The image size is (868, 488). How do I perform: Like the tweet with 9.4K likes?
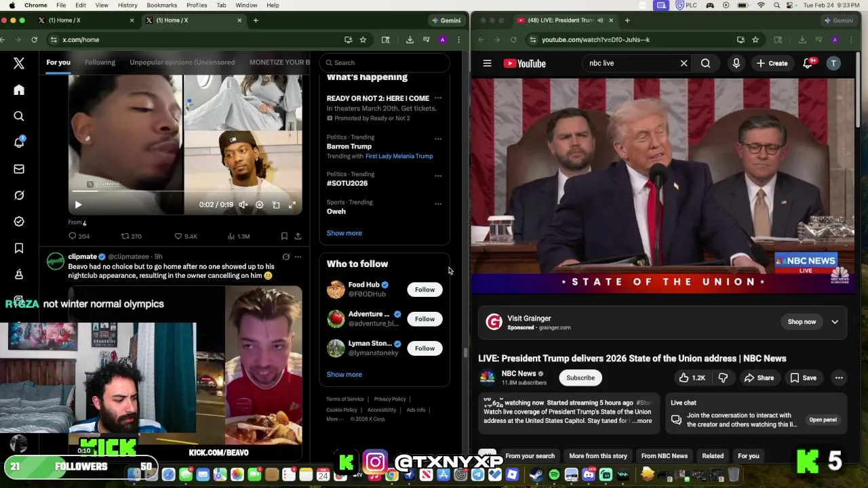pos(186,236)
